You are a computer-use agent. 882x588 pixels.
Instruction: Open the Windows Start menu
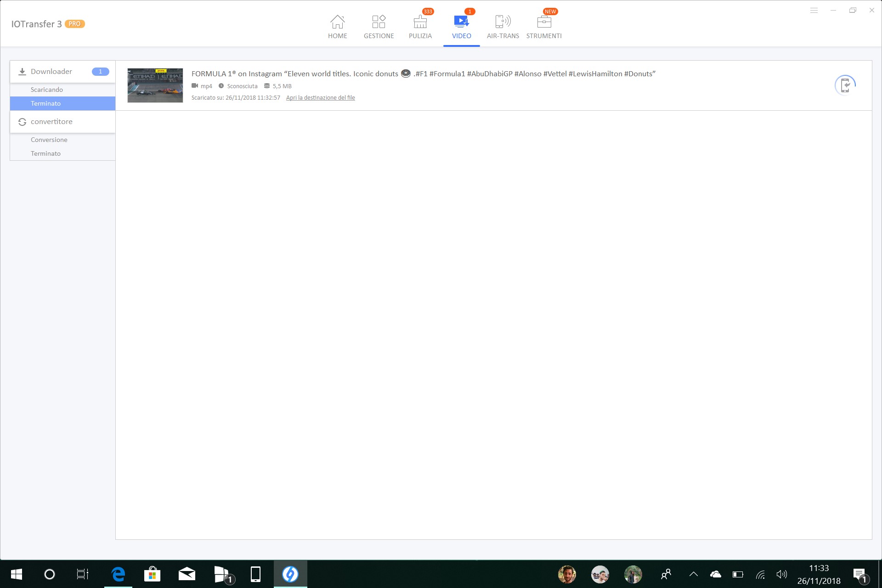click(x=17, y=574)
